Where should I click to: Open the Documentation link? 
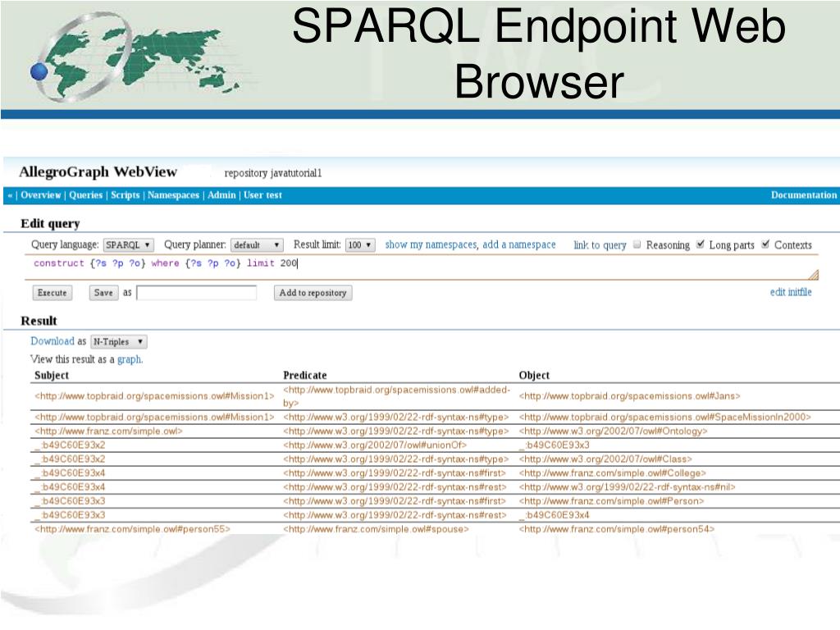[804, 195]
